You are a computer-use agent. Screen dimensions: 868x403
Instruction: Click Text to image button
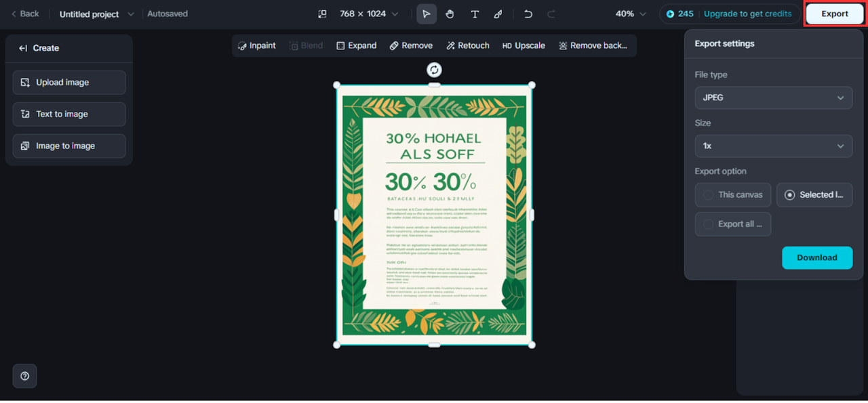(69, 114)
